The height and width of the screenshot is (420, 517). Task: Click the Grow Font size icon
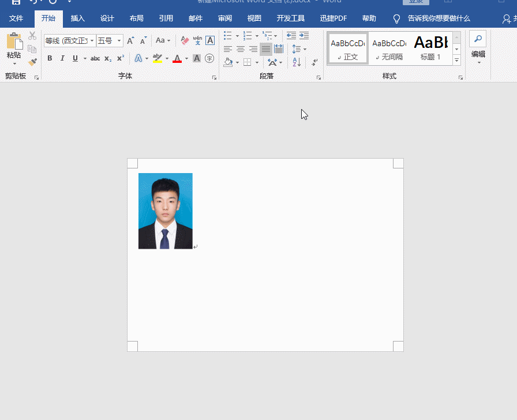pyautogui.click(x=130, y=40)
